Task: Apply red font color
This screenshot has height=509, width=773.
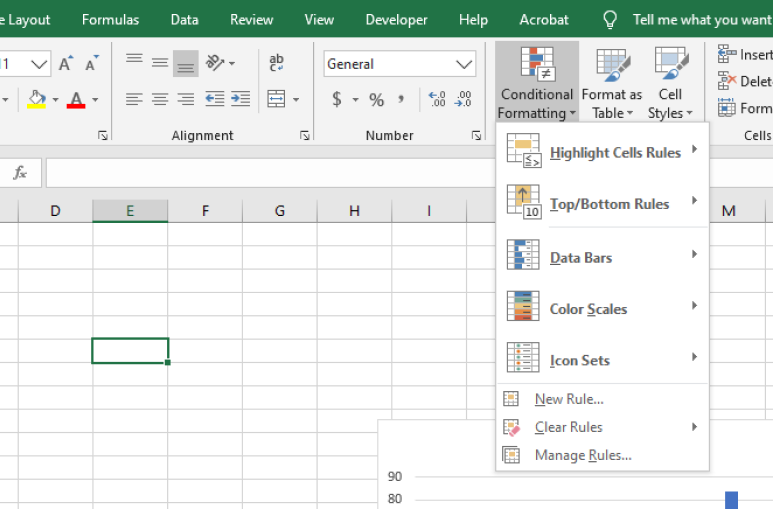Action: pyautogui.click(x=76, y=99)
